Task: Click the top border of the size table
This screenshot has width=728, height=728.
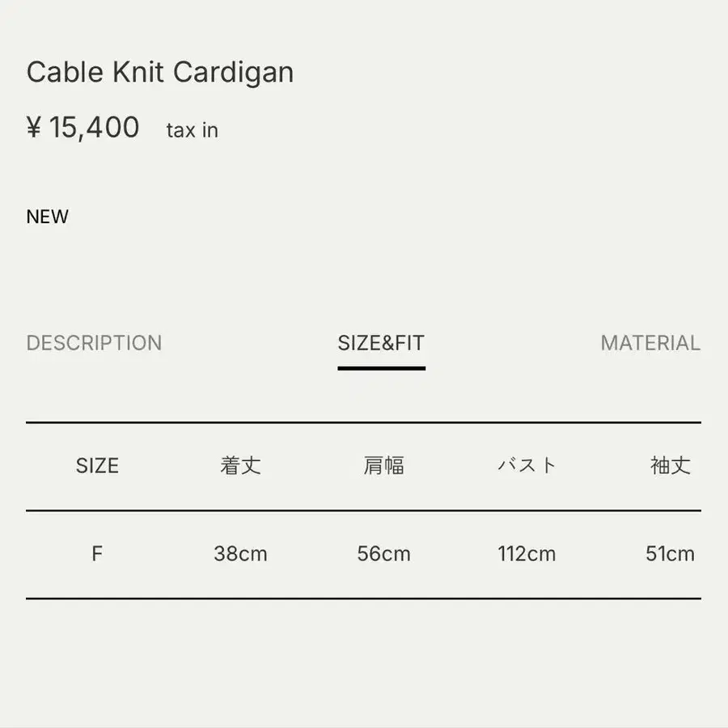Action: pyautogui.click(x=363, y=422)
